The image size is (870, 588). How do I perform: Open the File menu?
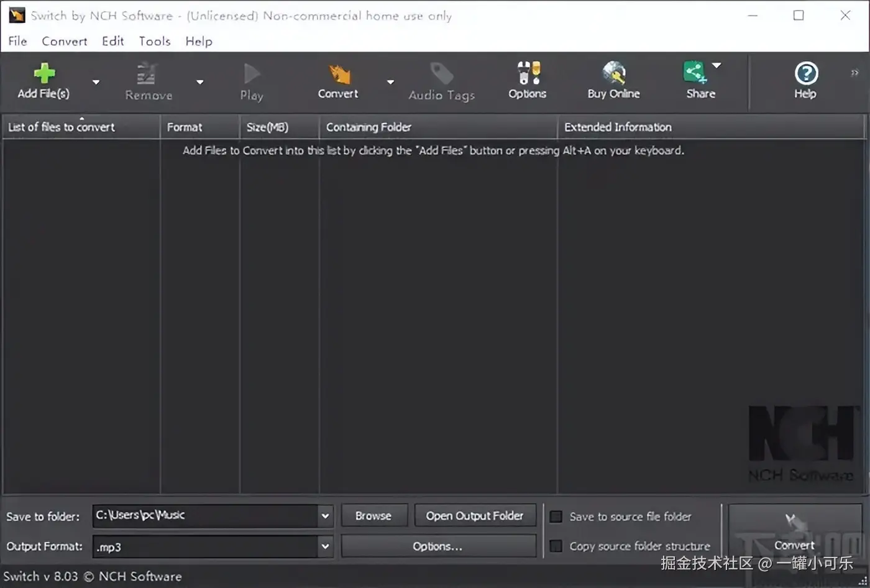[17, 41]
